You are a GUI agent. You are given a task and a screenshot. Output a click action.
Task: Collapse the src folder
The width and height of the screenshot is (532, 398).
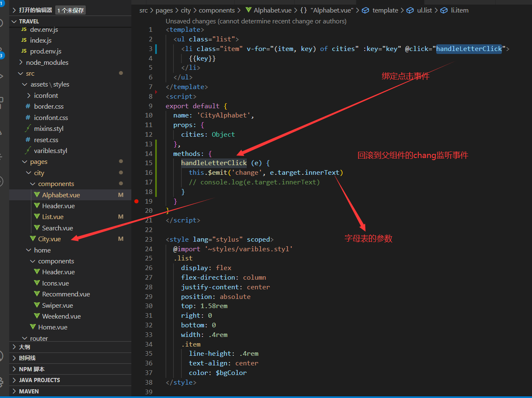21,74
